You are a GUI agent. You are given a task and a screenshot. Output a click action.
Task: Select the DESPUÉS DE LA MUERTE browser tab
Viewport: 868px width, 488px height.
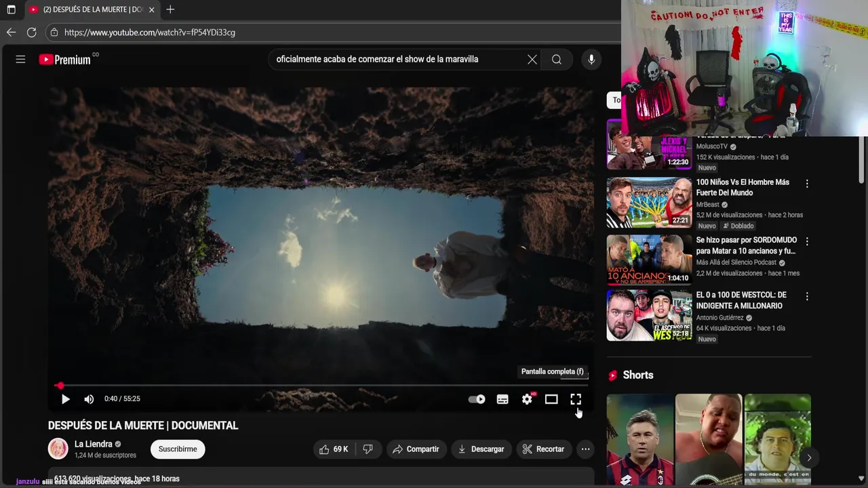pyautogui.click(x=92, y=9)
